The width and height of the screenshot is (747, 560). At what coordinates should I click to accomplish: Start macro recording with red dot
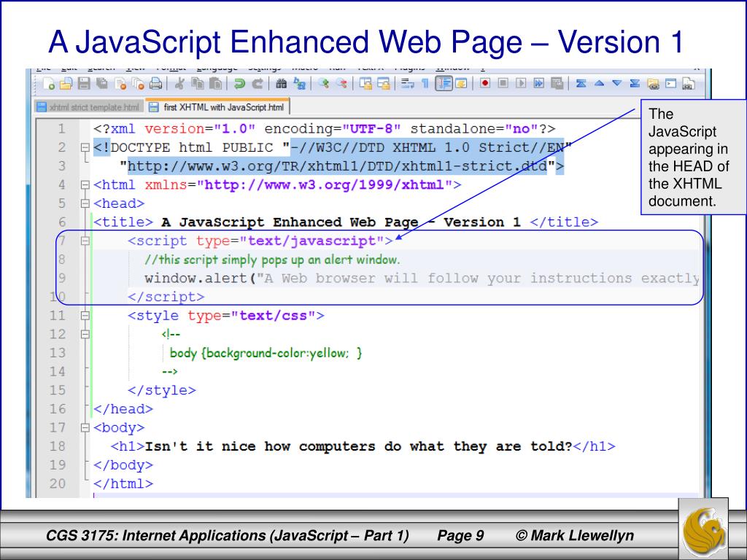485,83
